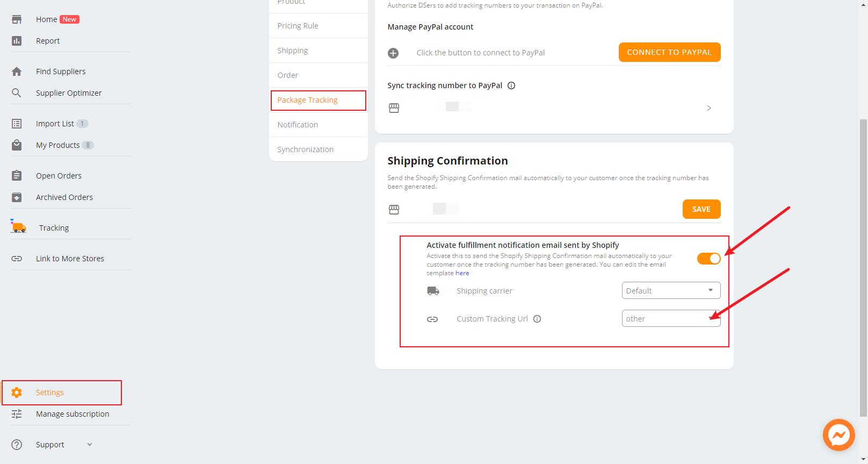Screen dimensions: 868x464
Task: Open Report in sidebar
Action: 48,41
